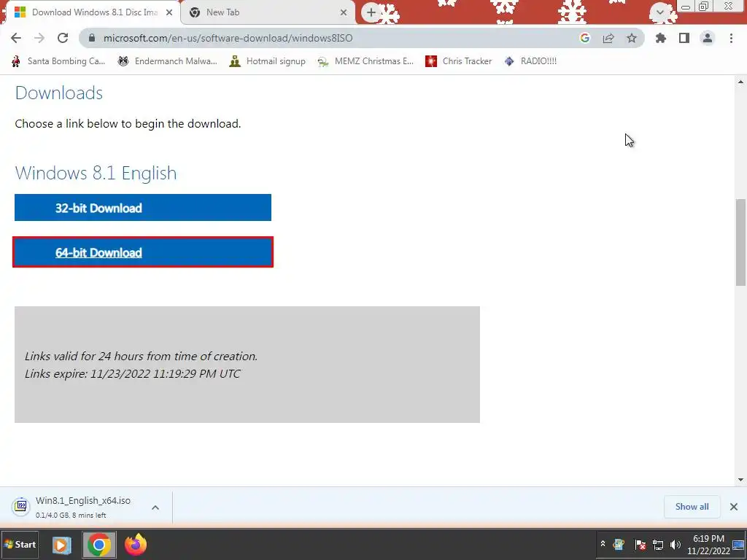Open the Extensions puzzle icon
The height and width of the screenshot is (560, 747).
[x=661, y=38]
